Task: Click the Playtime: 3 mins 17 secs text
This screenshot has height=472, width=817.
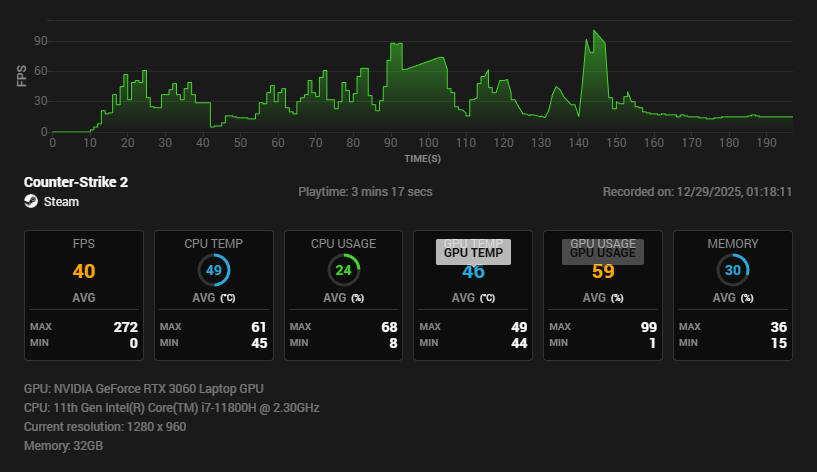Action: pos(365,192)
